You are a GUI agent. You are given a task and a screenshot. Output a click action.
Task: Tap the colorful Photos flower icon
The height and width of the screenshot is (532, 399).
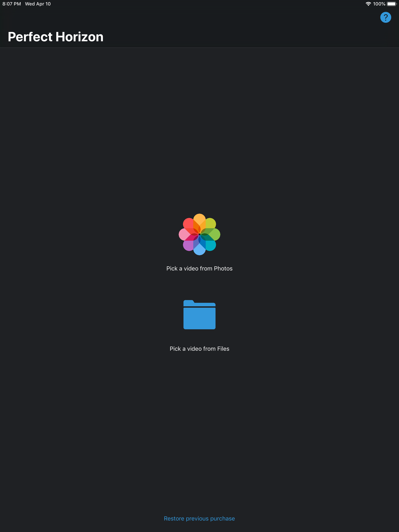199,234
